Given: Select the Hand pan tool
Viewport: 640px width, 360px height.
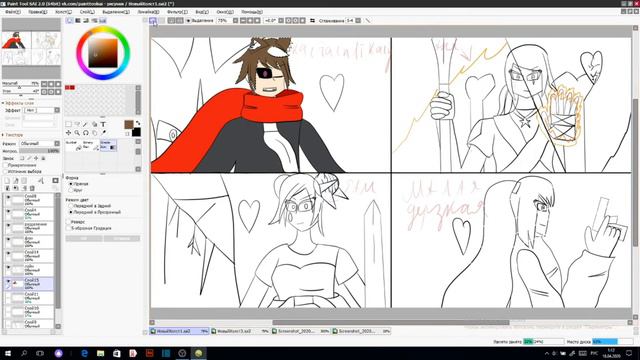Looking at the screenshot, I should pyautogui.click(x=95, y=133).
